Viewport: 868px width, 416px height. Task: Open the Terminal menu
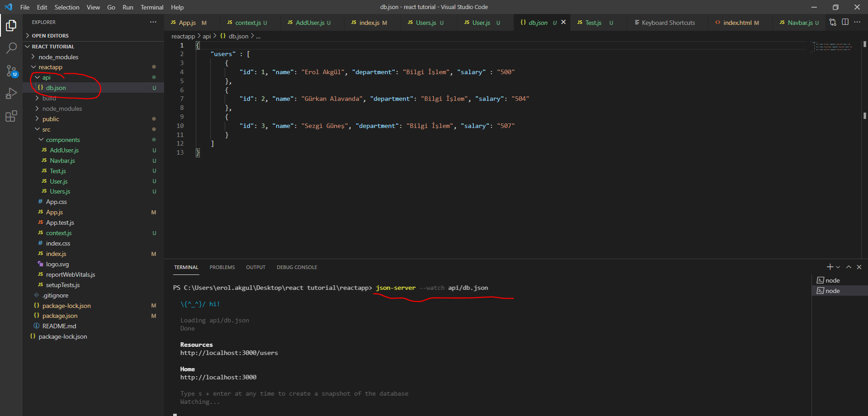tap(151, 7)
